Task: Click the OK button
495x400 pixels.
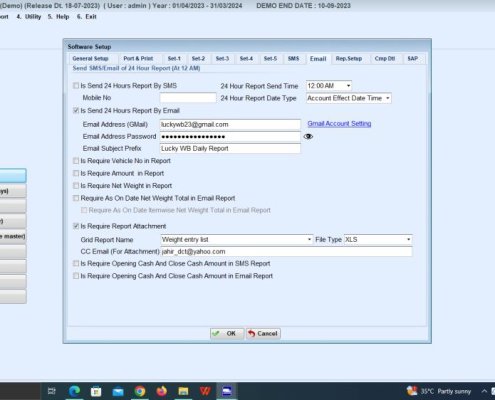Action: [x=227, y=333]
